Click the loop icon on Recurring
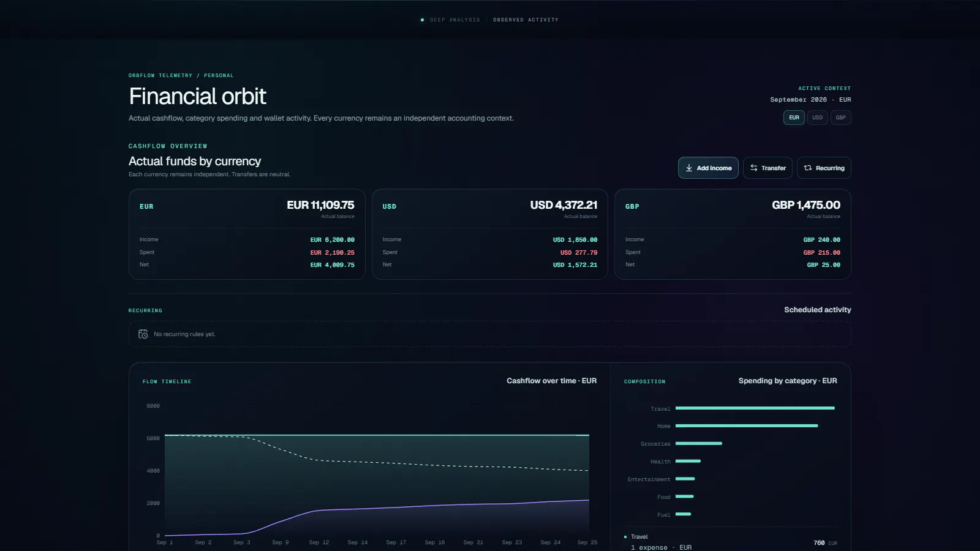This screenshot has width=980, height=551. pos(808,168)
